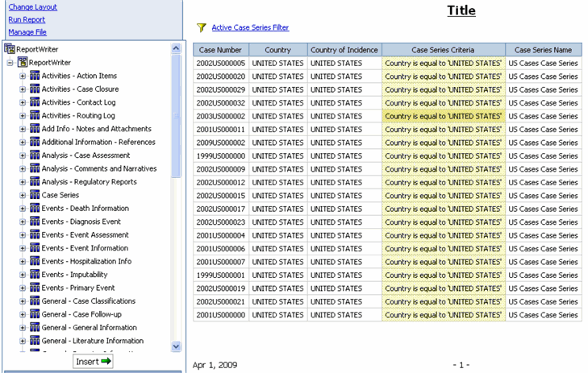Screen dimensions: 588x373
Task: Click the Apr 1, 2009 footer date
Action: 215,365
